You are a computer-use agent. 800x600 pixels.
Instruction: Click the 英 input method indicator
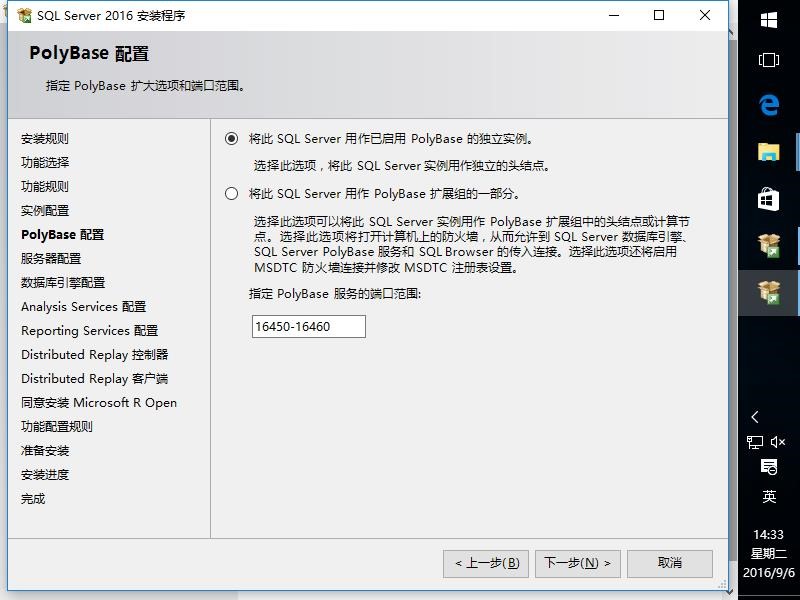pos(768,497)
